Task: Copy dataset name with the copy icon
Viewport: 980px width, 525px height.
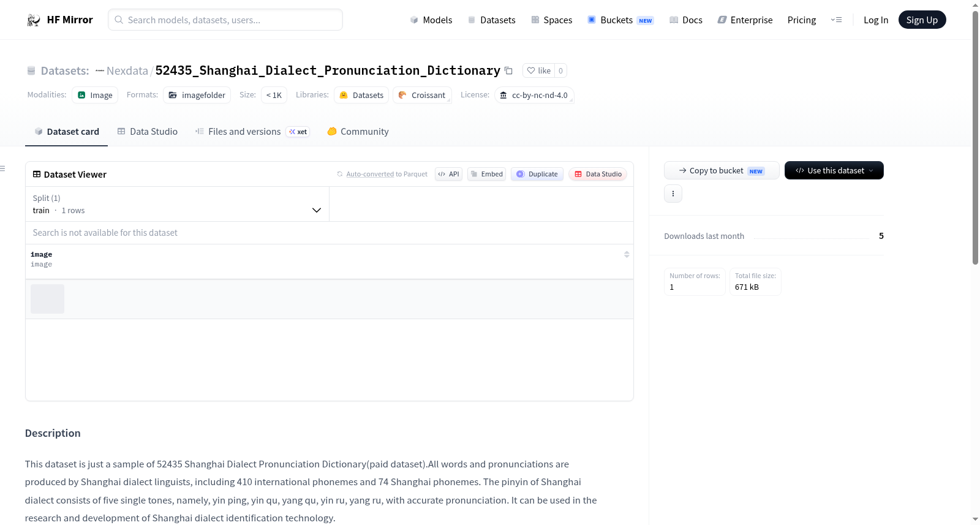Action: click(508, 70)
